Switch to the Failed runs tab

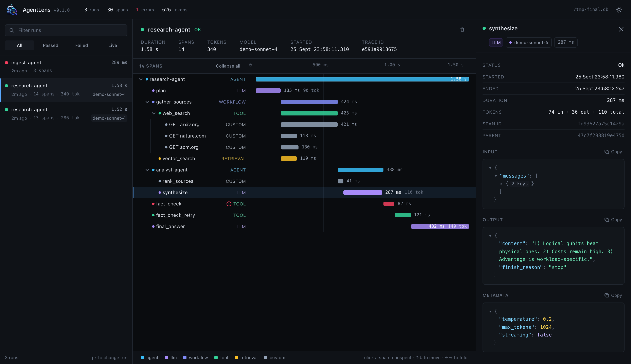(82, 45)
